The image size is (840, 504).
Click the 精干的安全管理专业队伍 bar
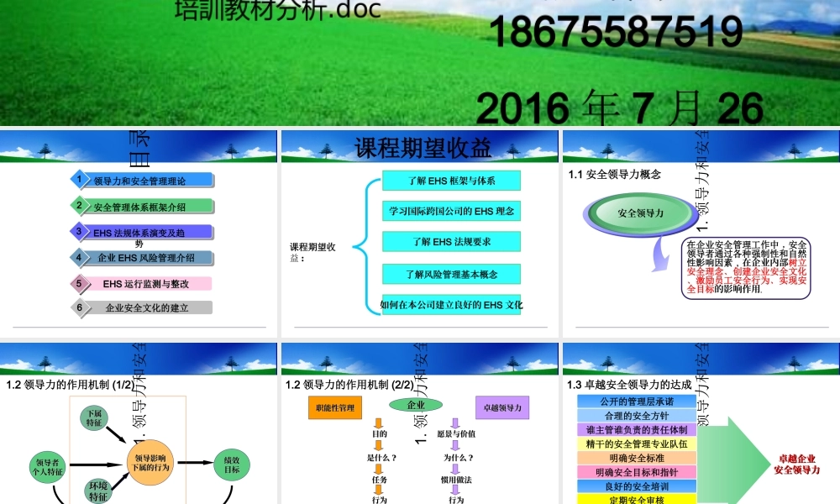(637, 444)
